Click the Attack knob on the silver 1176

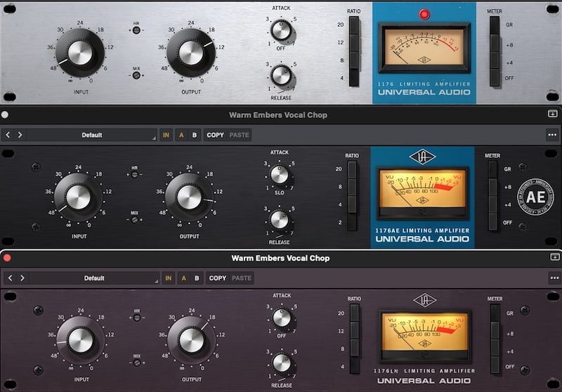281,30
